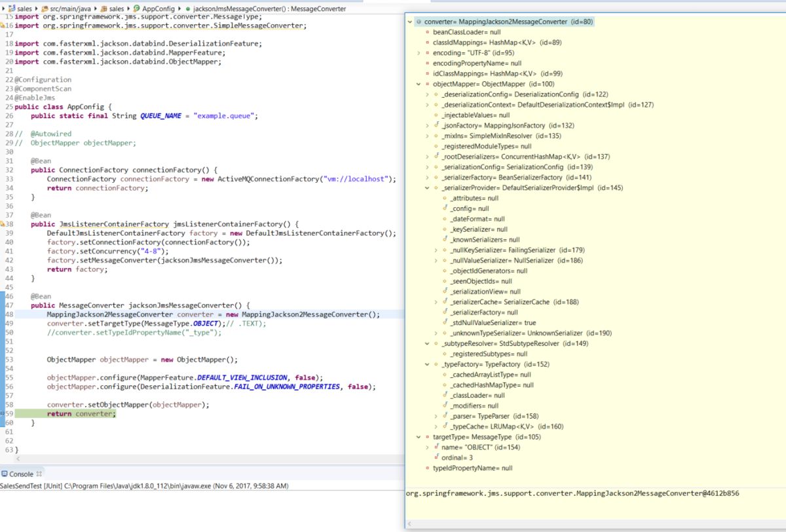
Task: Click the field icon beside _modifiers
Action: coord(445,406)
